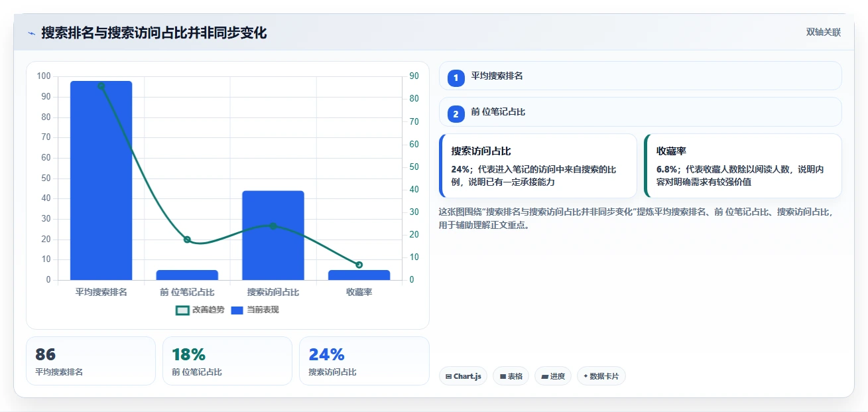Select the 收藏率 bar in chart
This screenshot has height=412, width=868.
(359, 275)
